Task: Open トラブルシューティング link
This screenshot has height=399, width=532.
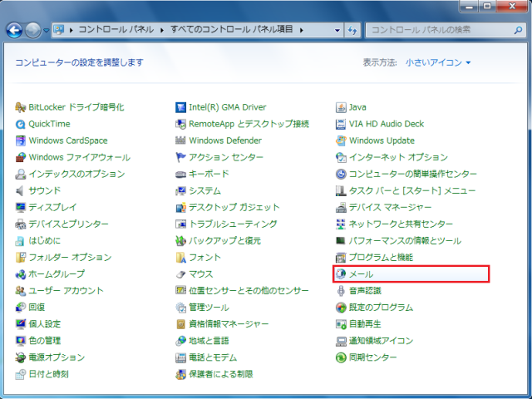Action: (233, 224)
